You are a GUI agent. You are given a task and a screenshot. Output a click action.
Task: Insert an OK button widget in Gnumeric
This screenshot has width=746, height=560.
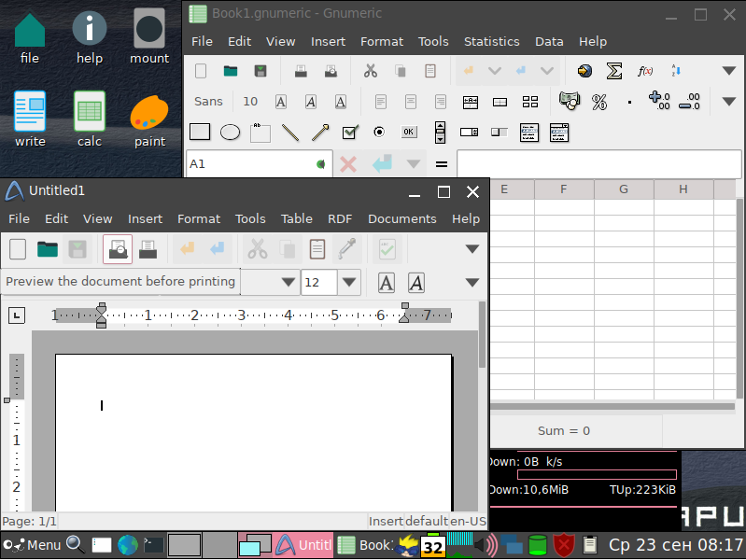408,132
